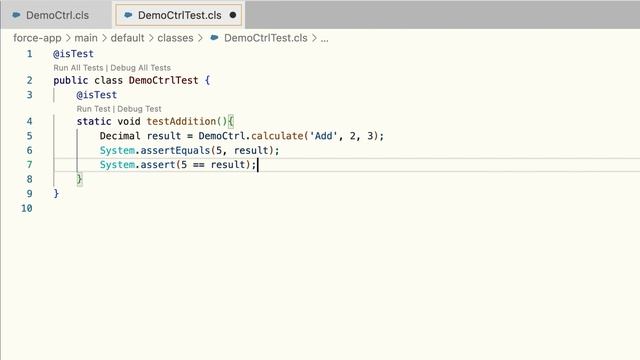
Task: Click Decimal type keyword on line 5
Action: 120,136
